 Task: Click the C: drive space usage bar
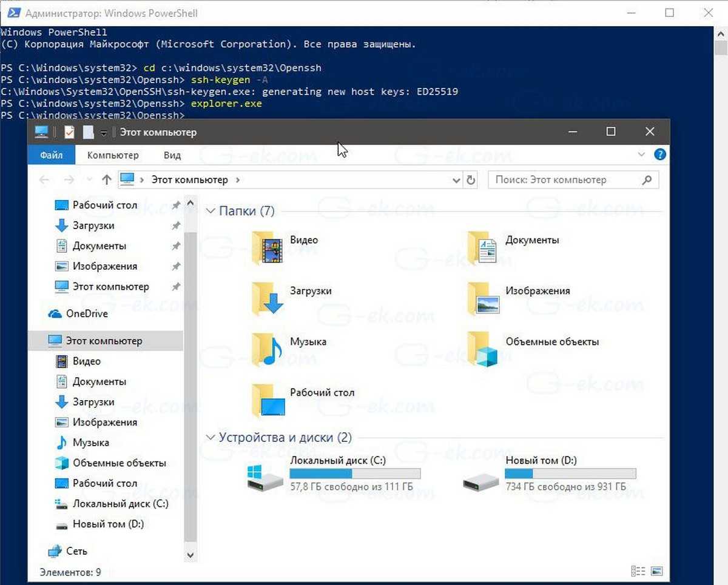pyautogui.click(x=355, y=473)
